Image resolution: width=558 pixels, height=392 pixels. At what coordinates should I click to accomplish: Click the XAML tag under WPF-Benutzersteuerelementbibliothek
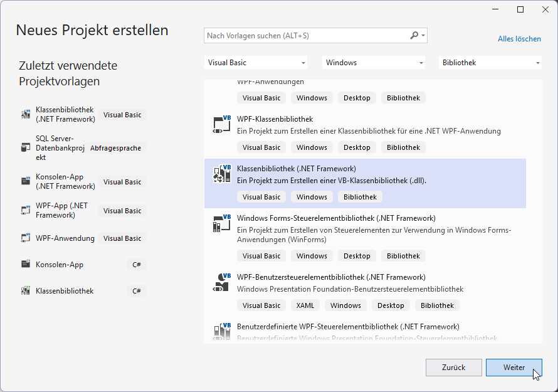click(305, 305)
